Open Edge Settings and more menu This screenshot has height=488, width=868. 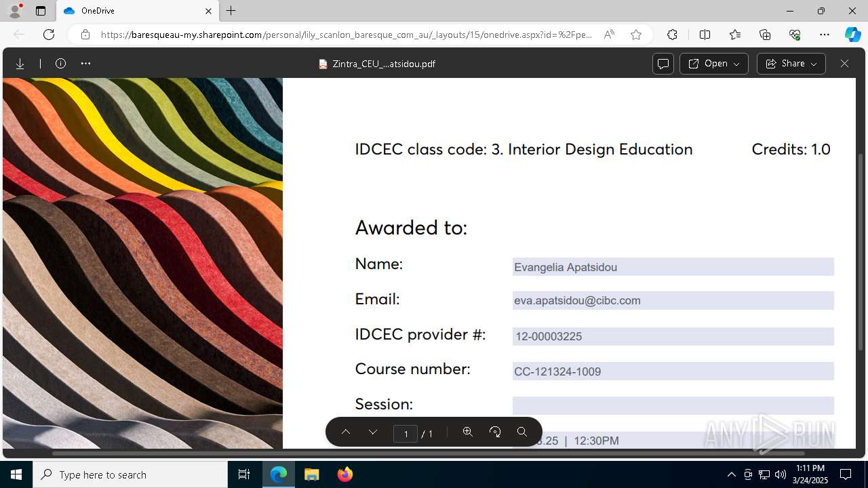[825, 35]
